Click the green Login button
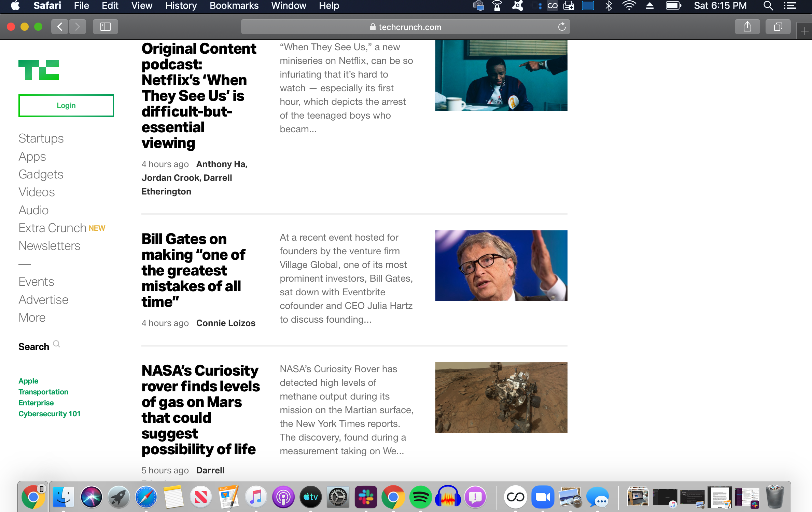 (66, 106)
